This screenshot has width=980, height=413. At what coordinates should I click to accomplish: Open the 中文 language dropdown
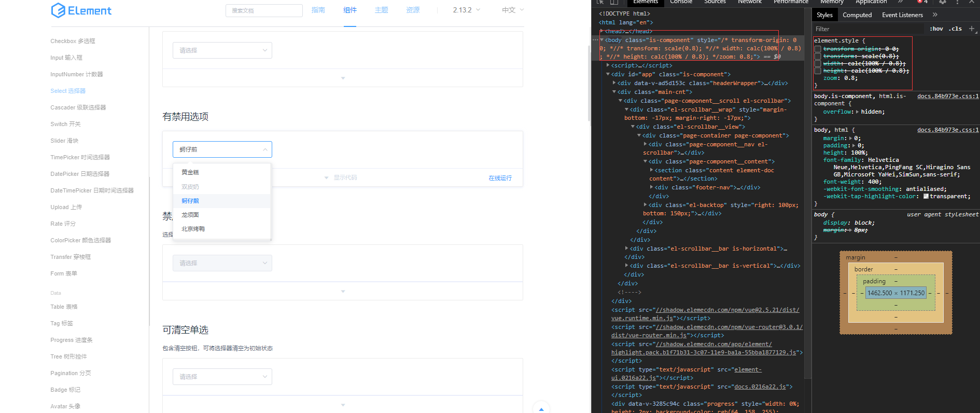pyautogui.click(x=513, y=10)
